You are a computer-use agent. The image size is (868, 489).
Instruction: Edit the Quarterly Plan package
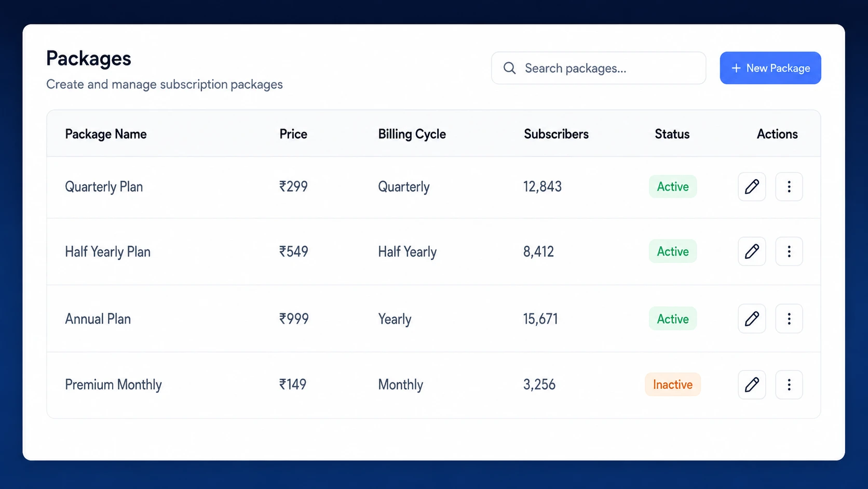pos(752,187)
